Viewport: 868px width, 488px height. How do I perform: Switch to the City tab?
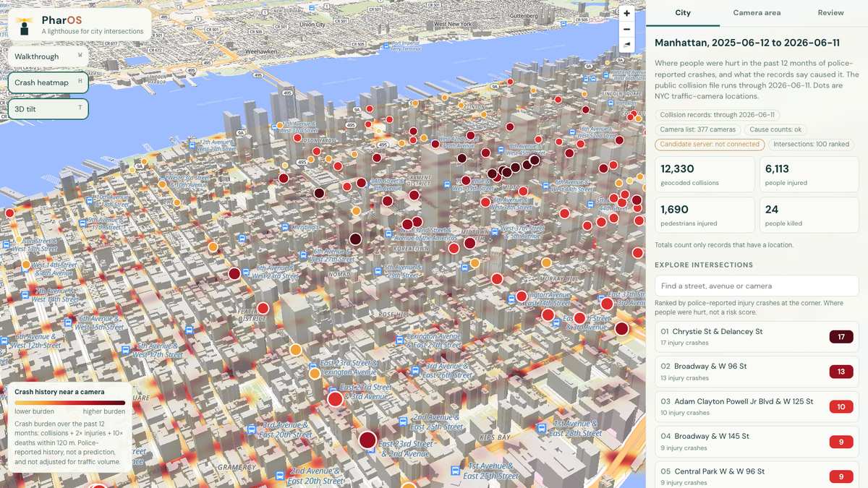click(683, 13)
